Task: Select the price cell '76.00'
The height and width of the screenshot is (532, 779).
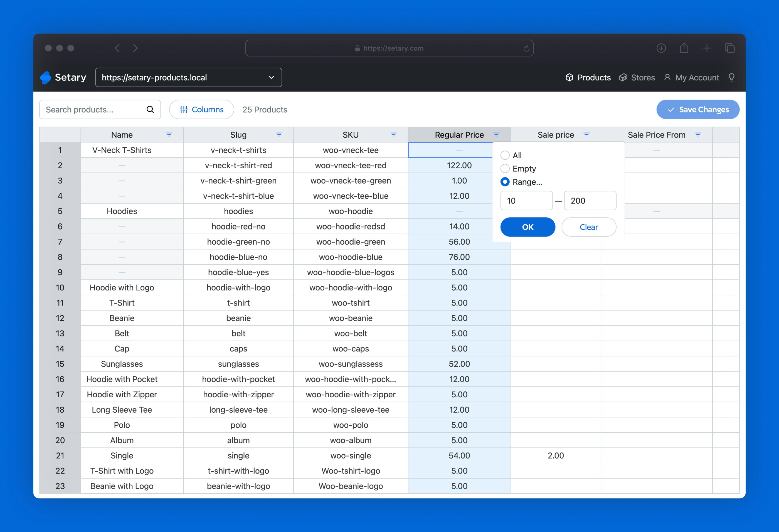Action: pyautogui.click(x=459, y=257)
